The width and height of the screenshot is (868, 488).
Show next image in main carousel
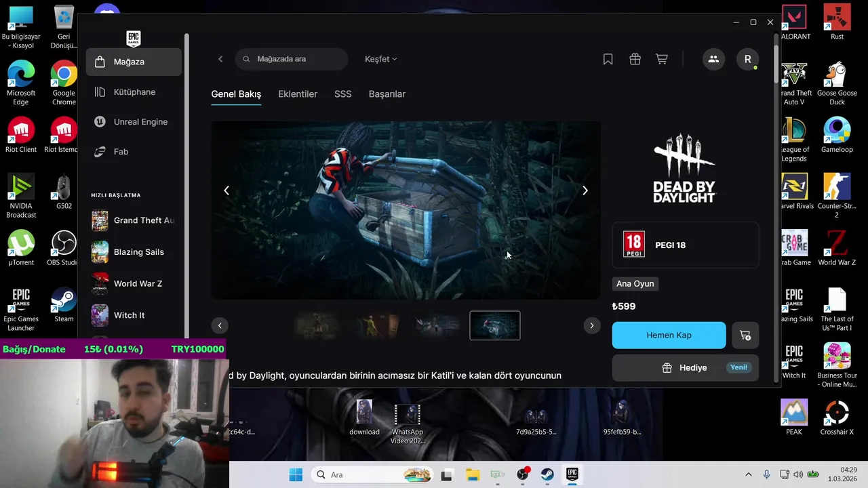585,190
